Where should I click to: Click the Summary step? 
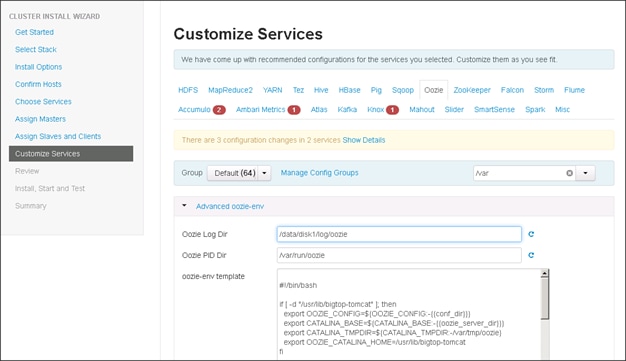[x=31, y=206]
